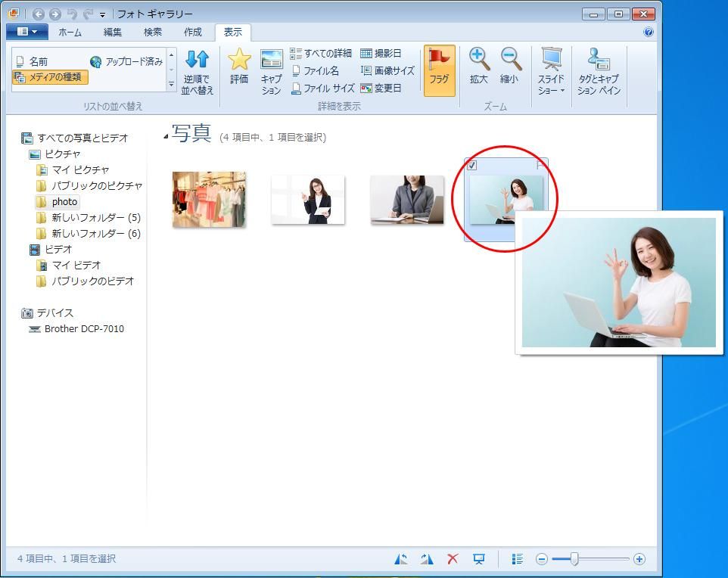Start slideshow from status bar icon
Image resolution: width=728 pixels, height=578 pixels.
tap(479, 559)
